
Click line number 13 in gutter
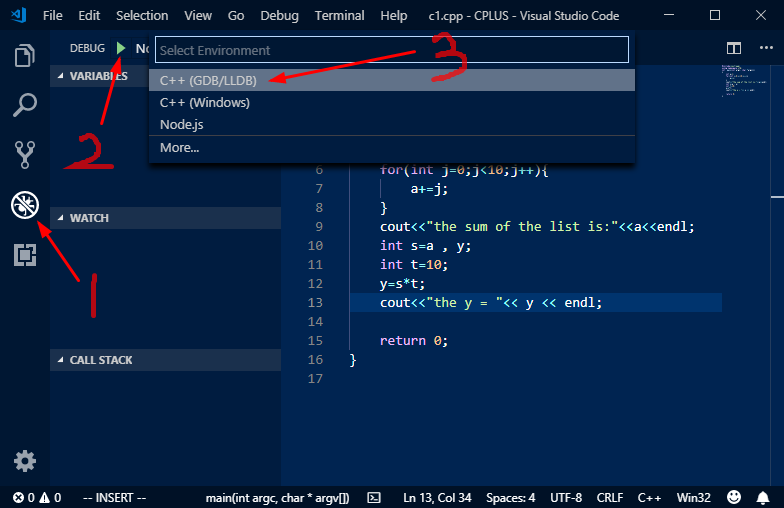pyautogui.click(x=315, y=302)
